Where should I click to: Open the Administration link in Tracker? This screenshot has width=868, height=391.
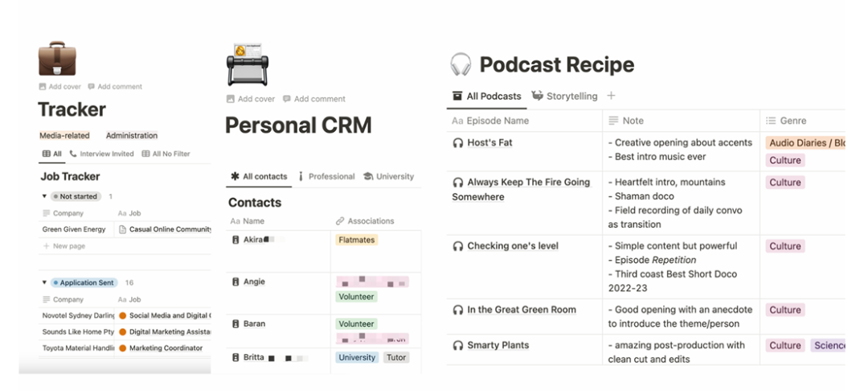(x=132, y=135)
